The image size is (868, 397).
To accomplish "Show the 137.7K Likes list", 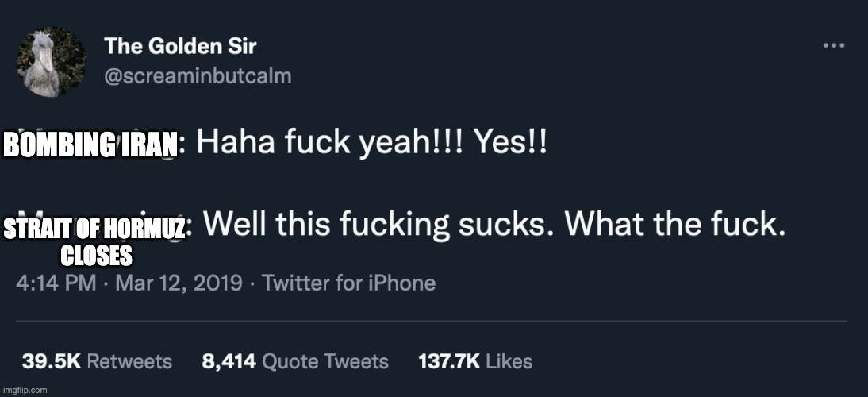I will click(474, 361).
